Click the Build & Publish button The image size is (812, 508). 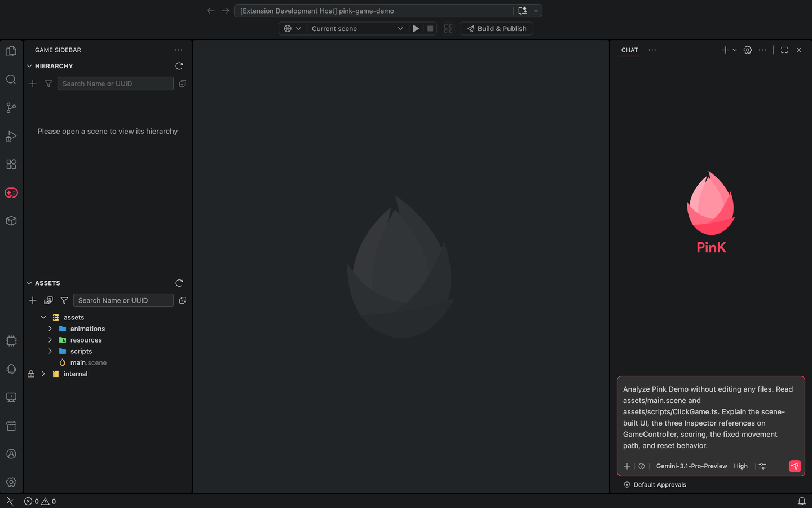[x=497, y=29]
